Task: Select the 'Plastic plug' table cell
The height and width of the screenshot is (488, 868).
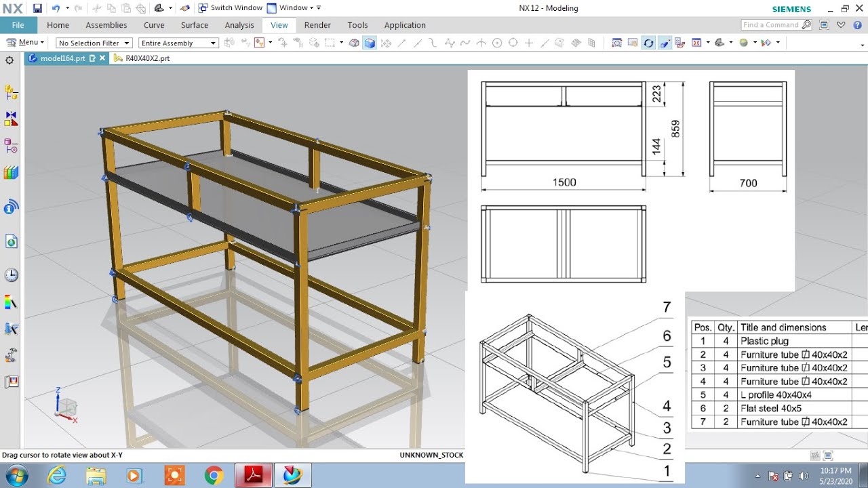Action: (x=794, y=341)
